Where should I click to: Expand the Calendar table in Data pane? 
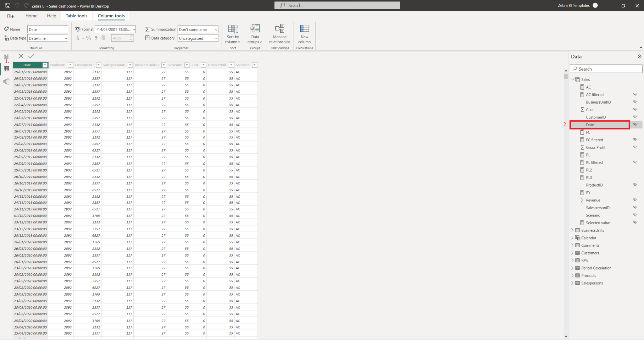pos(572,238)
